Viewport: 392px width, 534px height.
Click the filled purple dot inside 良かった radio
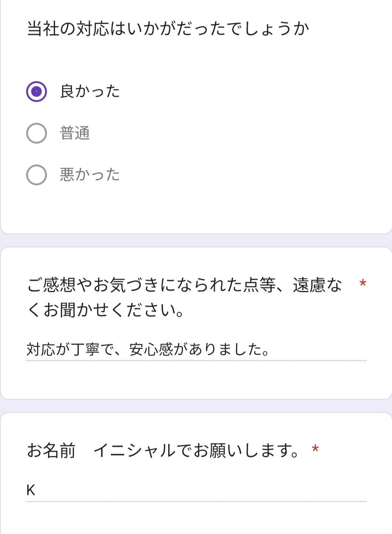tap(36, 92)
